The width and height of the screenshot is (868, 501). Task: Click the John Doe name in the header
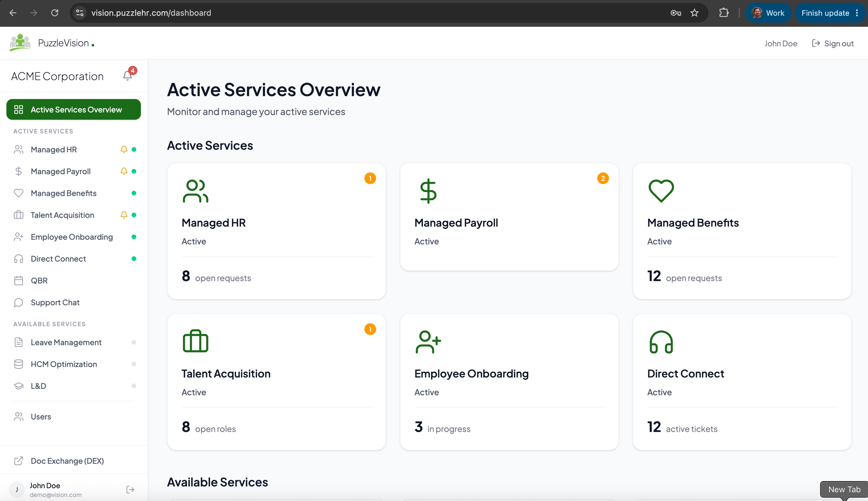point(781,43)
